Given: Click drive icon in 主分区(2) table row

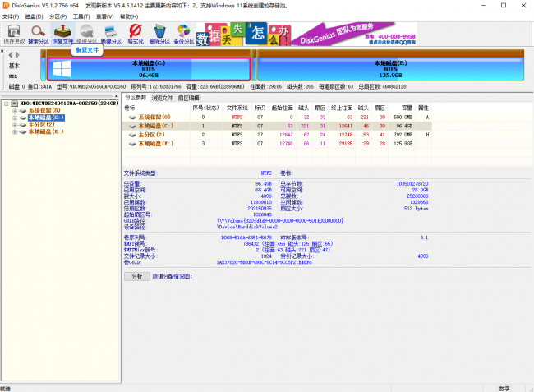Looking at the screenshot, I should (132, 135).
